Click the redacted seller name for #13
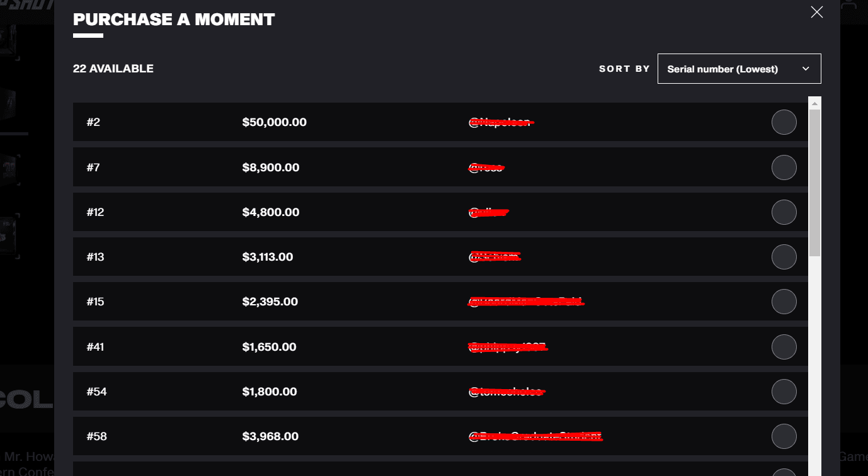The image size is (868, 476). pyautogui.click(x=495, y=257)
